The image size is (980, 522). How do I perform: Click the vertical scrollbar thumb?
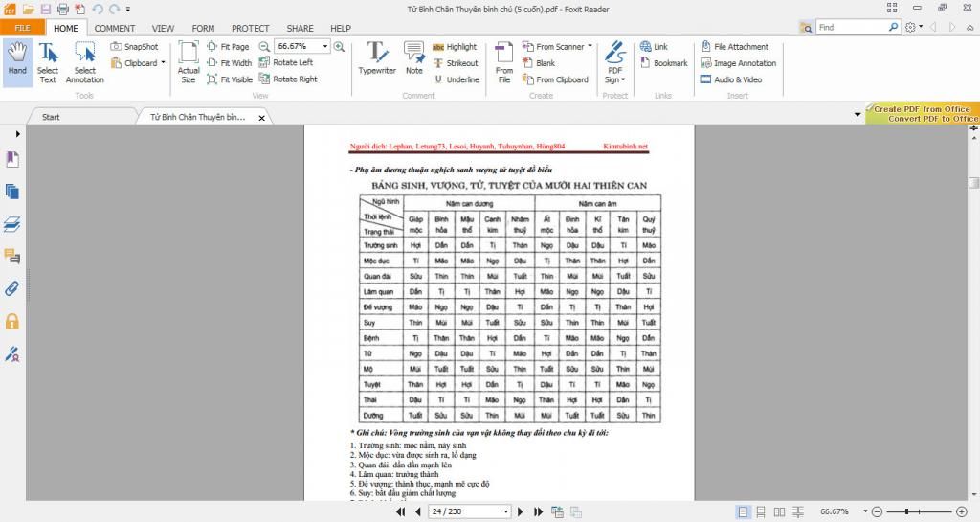pos(973,183)
